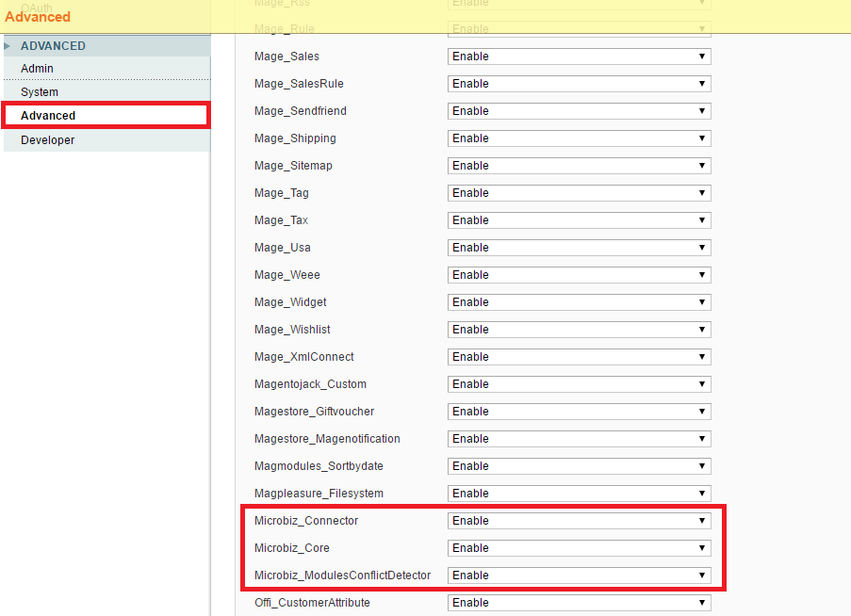Open the Mage_Sendfriend Enable dropdown
851x616 pixels.
[x=579, y=111]
